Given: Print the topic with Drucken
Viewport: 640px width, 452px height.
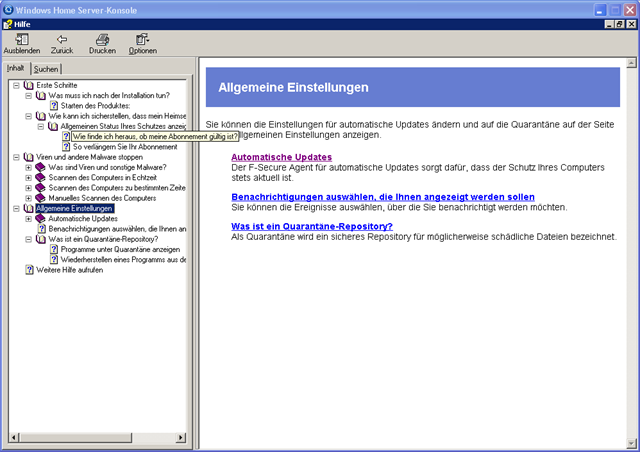Looking at the screenshot, I should tap(102, 40).
